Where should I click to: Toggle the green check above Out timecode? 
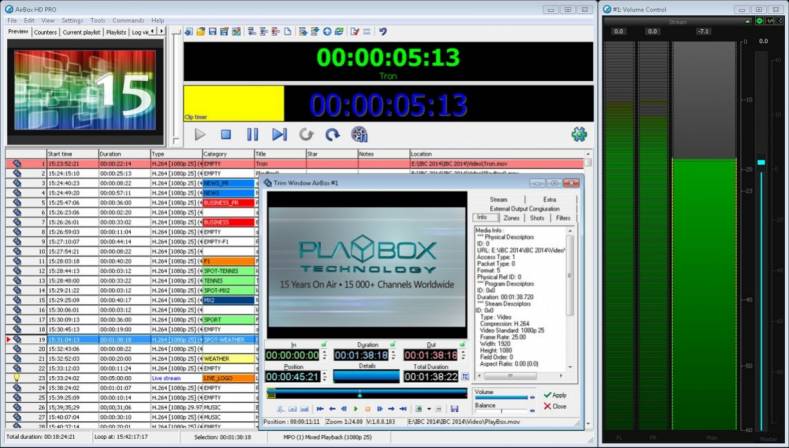(461, 344)
